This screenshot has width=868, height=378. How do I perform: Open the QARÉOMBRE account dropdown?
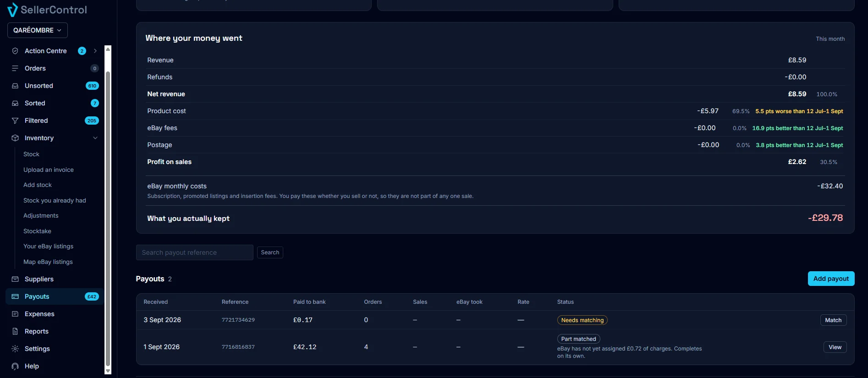[38, 30]
